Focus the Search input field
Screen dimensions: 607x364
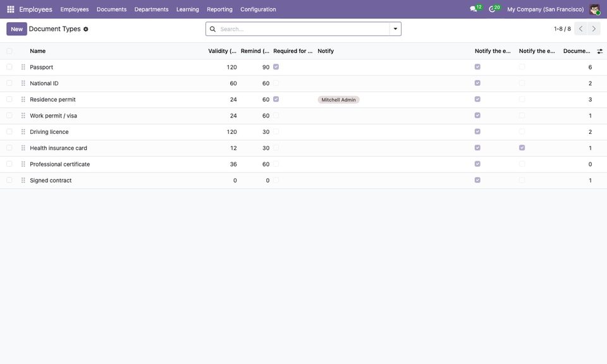tap(304, 29)
